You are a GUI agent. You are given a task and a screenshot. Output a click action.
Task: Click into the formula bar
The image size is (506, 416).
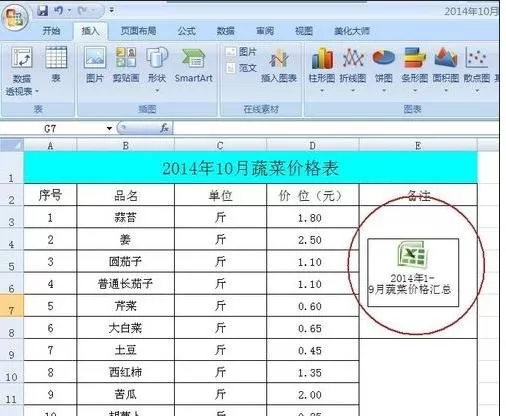[335, 128]
